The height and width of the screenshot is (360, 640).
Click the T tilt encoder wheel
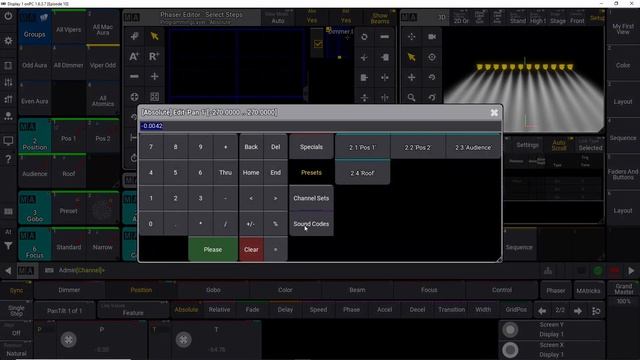pos(184,340)
